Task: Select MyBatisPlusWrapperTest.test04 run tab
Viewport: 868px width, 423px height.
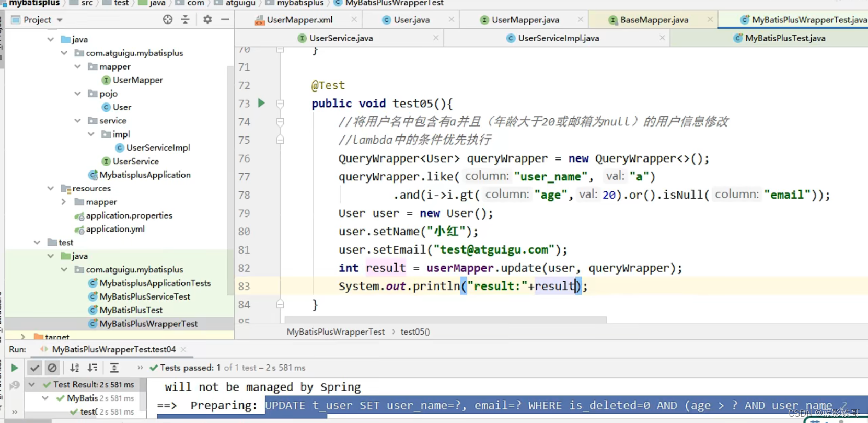Action: tap(113, 349)
